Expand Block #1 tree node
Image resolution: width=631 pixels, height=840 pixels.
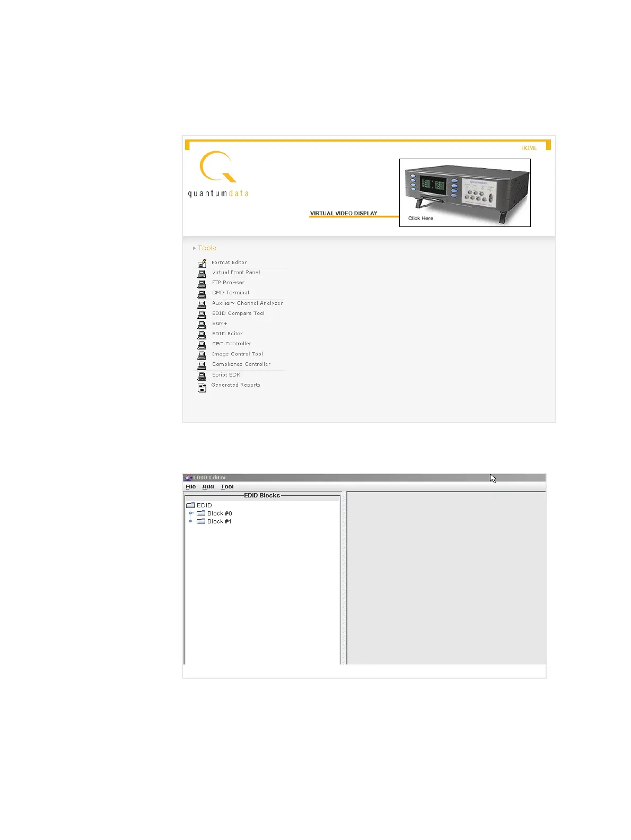click(x=191, y=521)
